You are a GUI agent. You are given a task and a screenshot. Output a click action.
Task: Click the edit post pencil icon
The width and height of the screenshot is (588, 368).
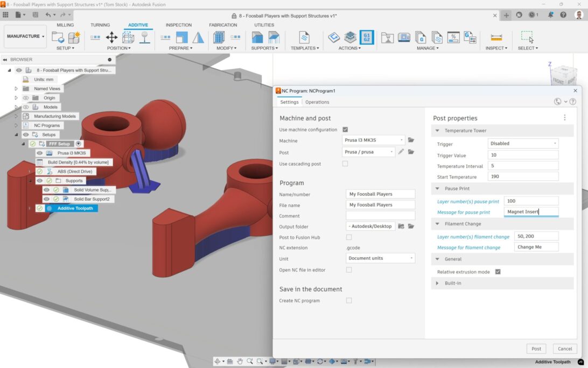click(x=401, y=152)
